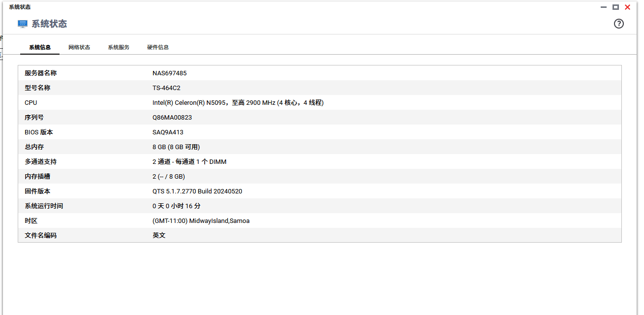The height and width of the screenshot is (315, 644).
Task: Select serial number Q86MA00823
Action: point(172,118)
